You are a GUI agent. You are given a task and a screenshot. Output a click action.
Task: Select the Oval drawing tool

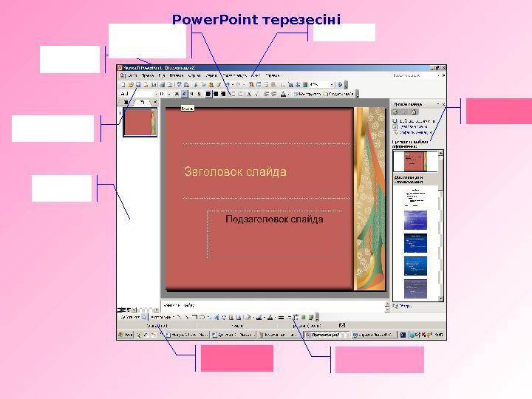(x=202, y=317)
